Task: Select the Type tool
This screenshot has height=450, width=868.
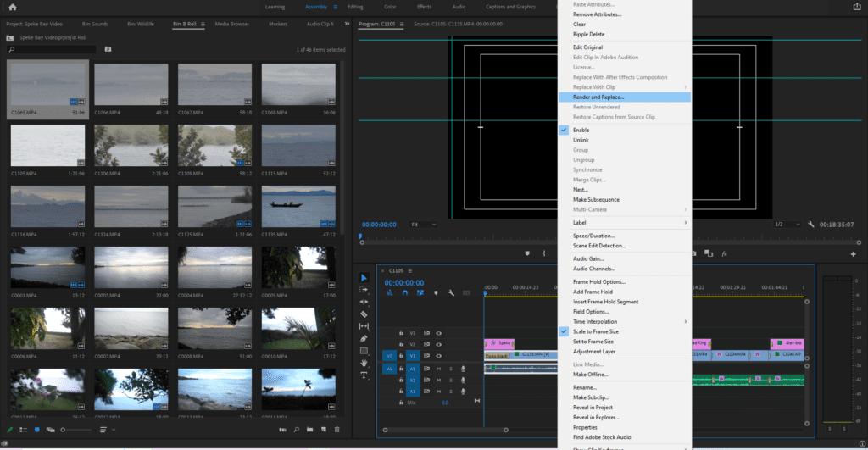Action: tap(364, 375)
